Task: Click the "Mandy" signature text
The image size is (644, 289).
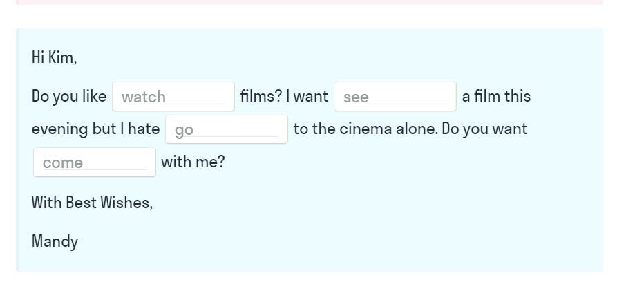Action: click(55, 241)
